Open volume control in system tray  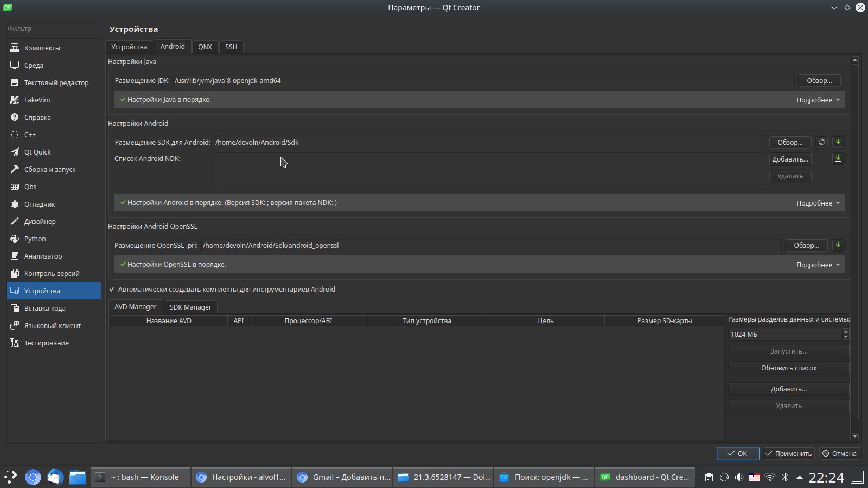(x=739, y=477)
